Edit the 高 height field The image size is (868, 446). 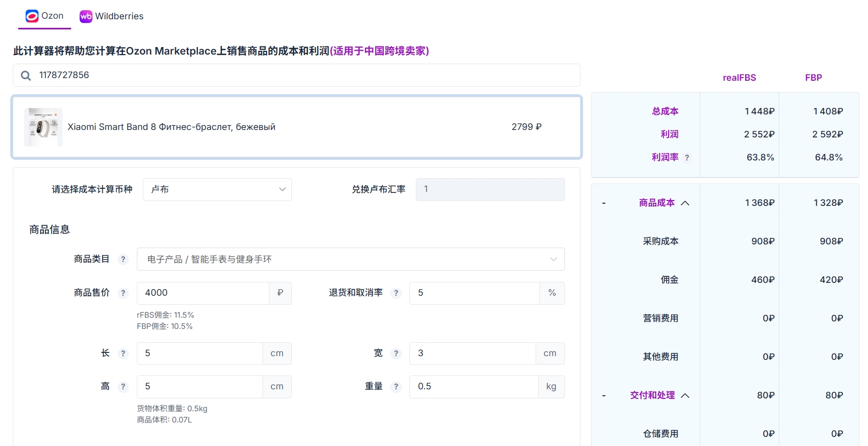pos(200,387)
